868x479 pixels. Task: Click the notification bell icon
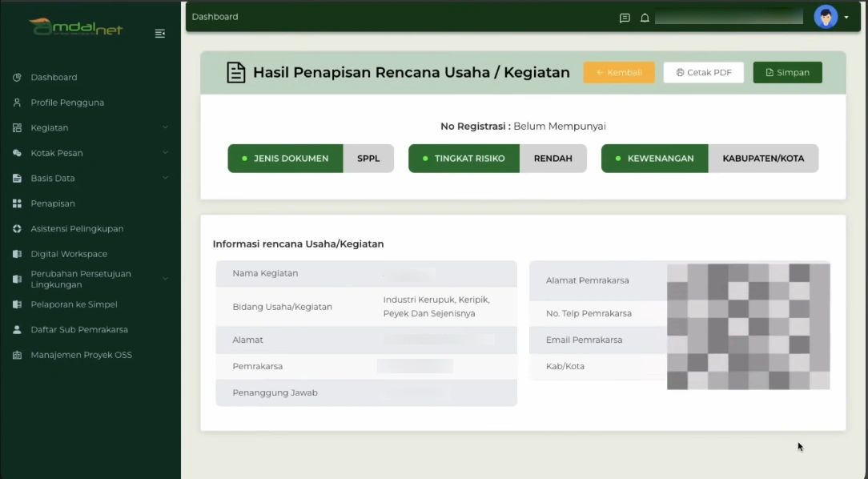pyautogui.click(x=645, y=17)
